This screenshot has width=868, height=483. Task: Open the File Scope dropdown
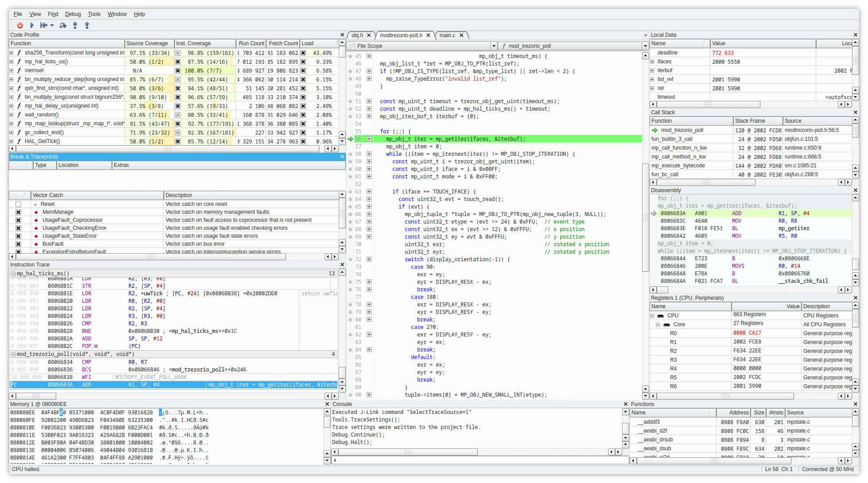[x=493, y=46]
